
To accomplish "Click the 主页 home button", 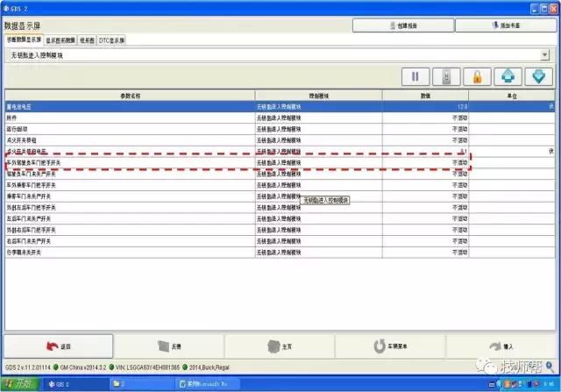I will [280, 346].
